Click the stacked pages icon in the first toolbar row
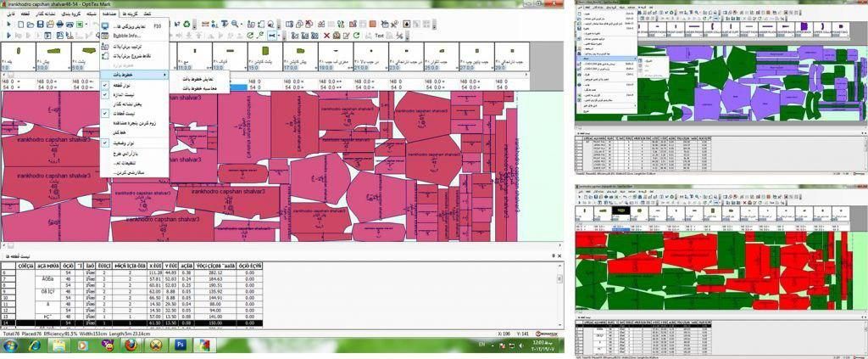Image resolution: width=868 pixels, height=359 pixels. 299,24
